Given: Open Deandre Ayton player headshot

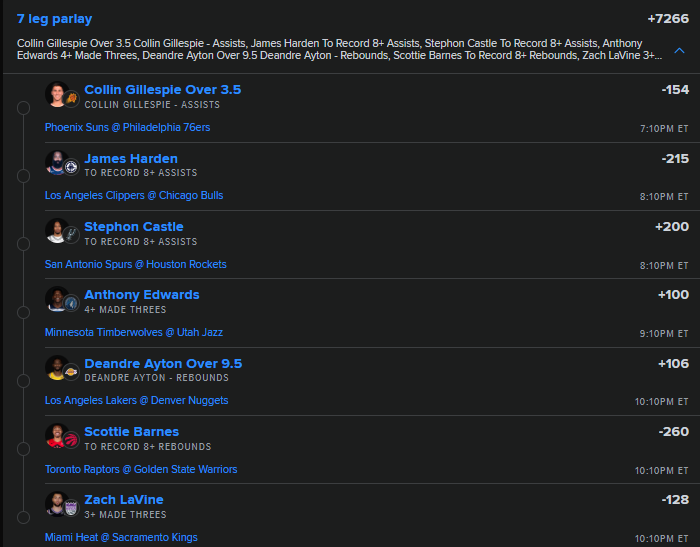Looking at the screenshot, I should [57, 367].
